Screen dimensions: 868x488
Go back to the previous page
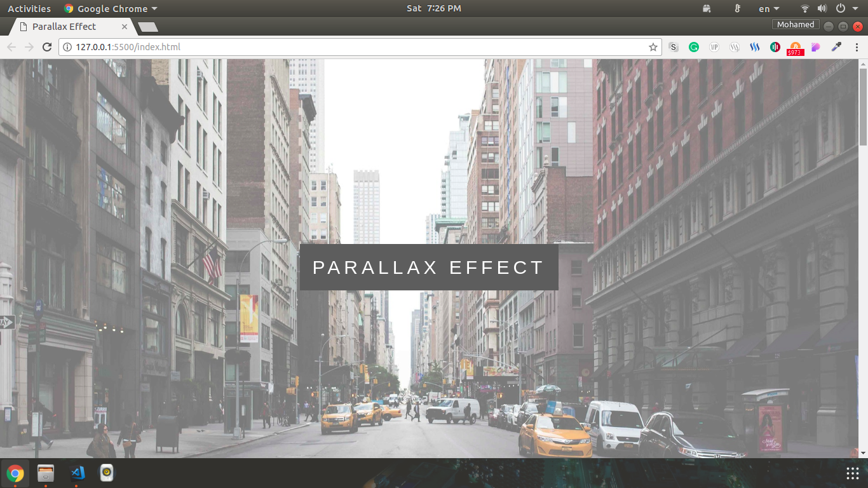(x=11, y=47)
